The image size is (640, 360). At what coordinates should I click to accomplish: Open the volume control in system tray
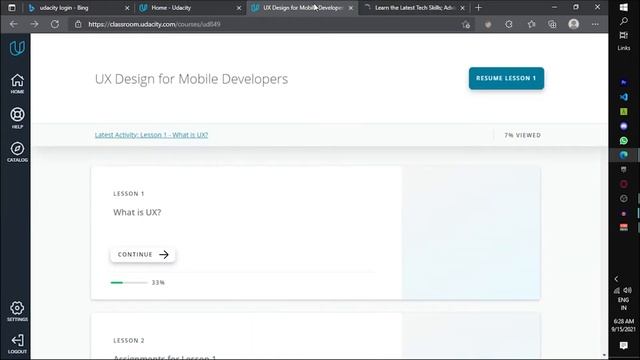[628, 291]
